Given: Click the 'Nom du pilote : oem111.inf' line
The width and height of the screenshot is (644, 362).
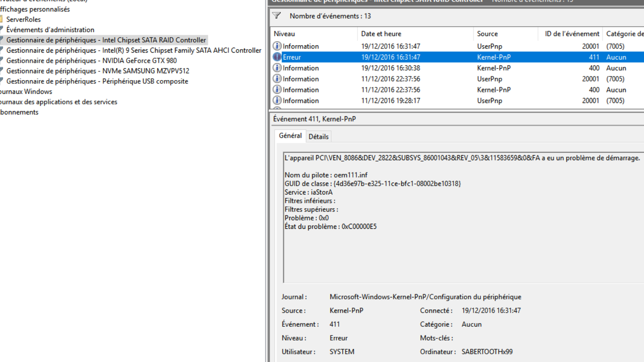Looking at the screenshot, I should click(326, 175).
